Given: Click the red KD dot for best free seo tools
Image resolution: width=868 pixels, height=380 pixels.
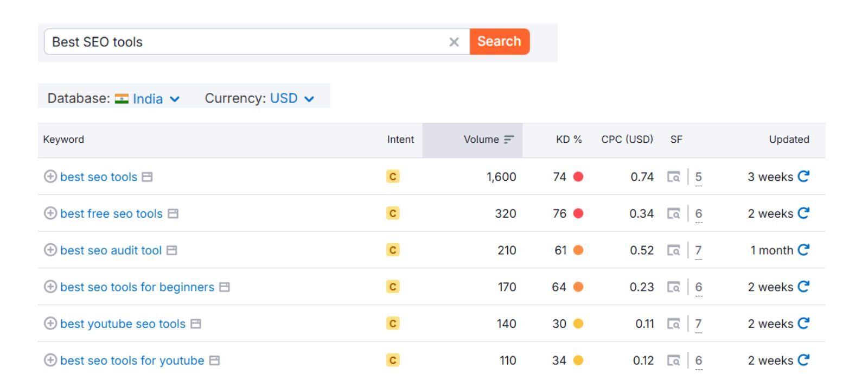Looking at the screenshot, I should pyautogui.click(x=578, y=213).
